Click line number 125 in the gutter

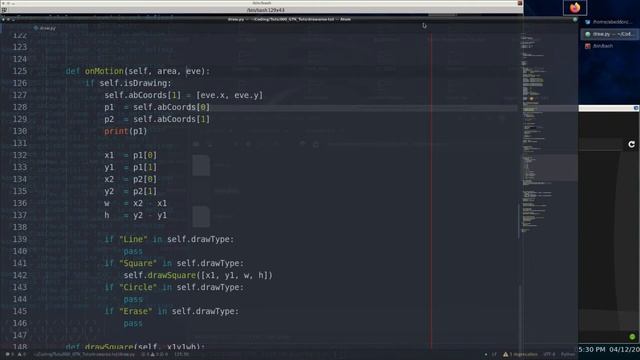pos(20,71)
